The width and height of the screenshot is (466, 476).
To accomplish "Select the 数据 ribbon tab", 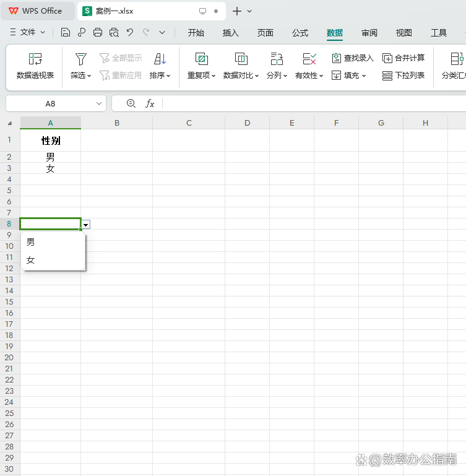I will (x=335, y=33).
